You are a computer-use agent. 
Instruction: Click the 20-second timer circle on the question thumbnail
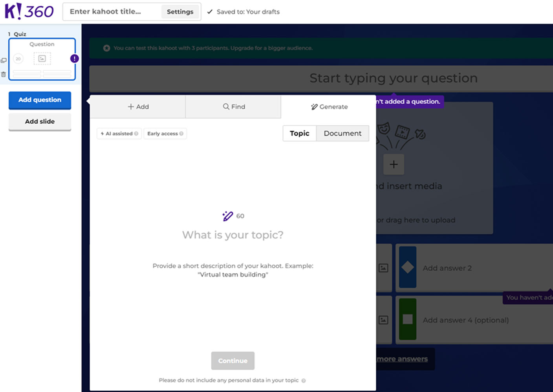pyautogui.click(x=18, y=59)
